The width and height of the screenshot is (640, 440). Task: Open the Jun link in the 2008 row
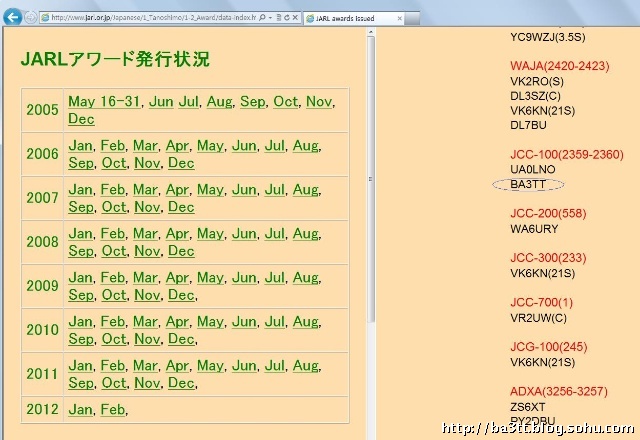244,233
